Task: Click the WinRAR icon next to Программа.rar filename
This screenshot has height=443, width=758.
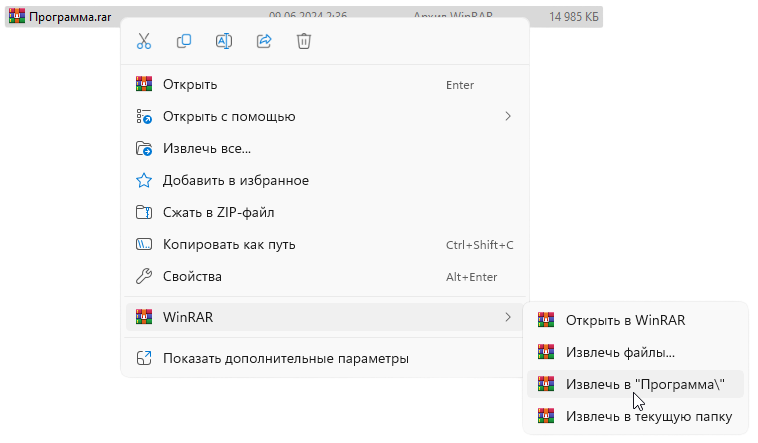Action: (17, 16)
